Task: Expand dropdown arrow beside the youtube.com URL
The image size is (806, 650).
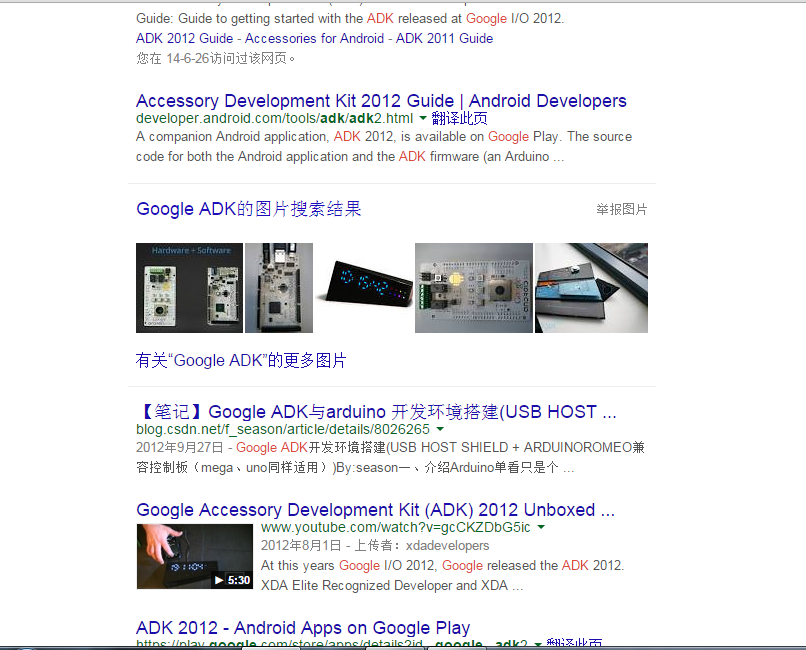Action: pyautogui.click(x=541, y=527)
